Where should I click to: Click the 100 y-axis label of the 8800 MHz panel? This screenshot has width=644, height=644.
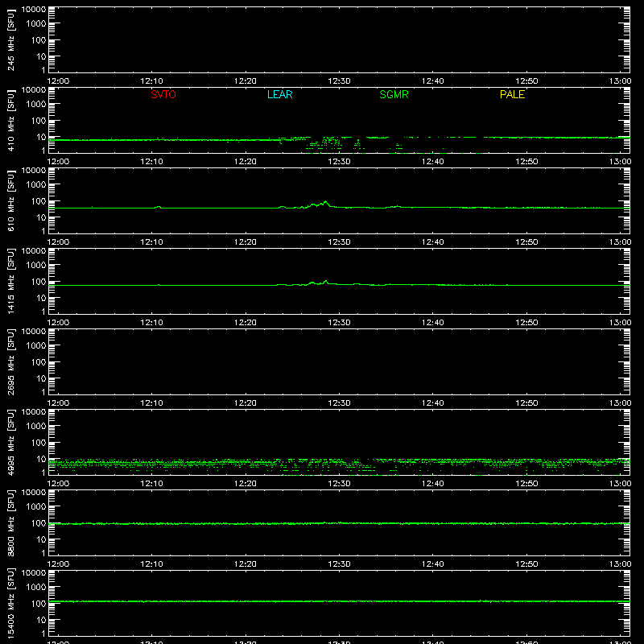pyautogui.click(x=39, y=523)
